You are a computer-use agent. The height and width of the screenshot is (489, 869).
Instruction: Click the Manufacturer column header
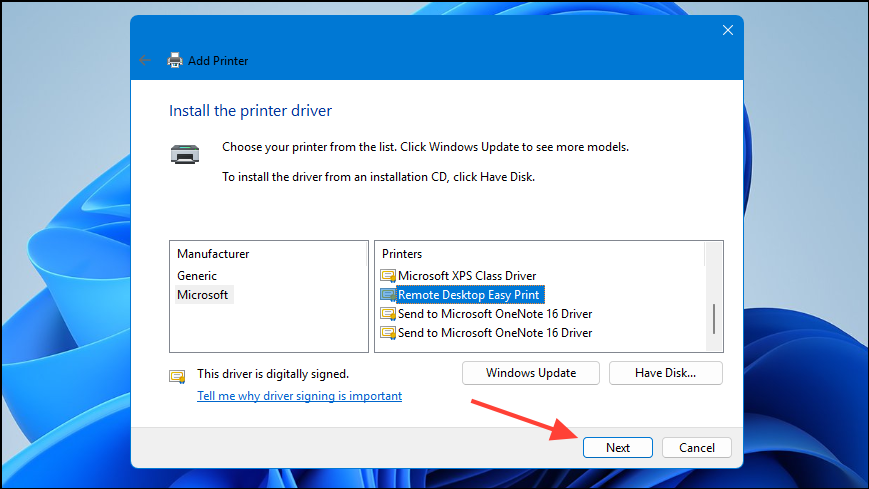pos(213,254)
